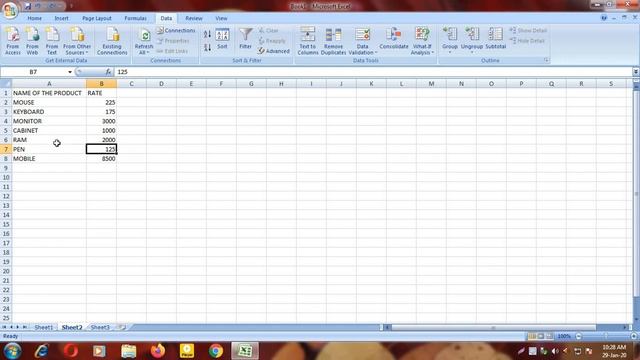
Task: Select the RATE header cell
Action: (x=102, y=93)
